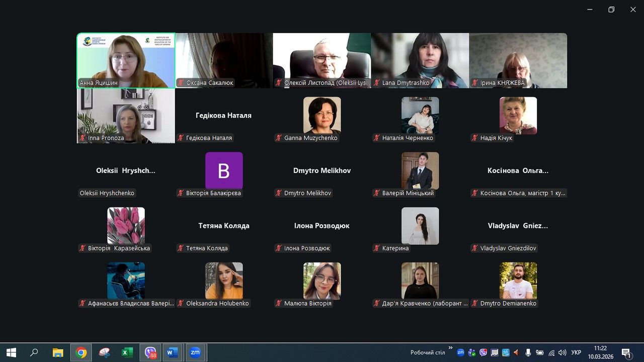The width and height of the screenshot is (644, 362).
Task: Click the Zoom icon in system tray
Action: [x=460, y=352]
